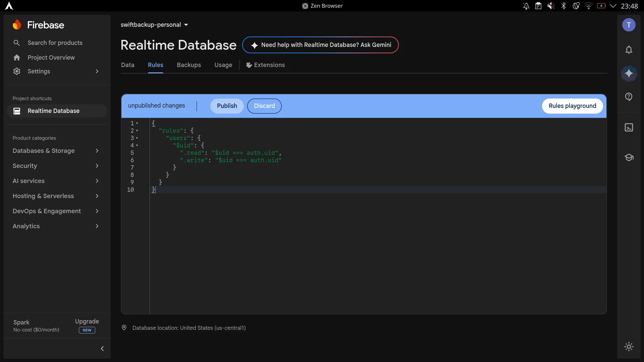Open the Rules playground
The width and height of the screenshot is (644, 362).
coord(573,106)
